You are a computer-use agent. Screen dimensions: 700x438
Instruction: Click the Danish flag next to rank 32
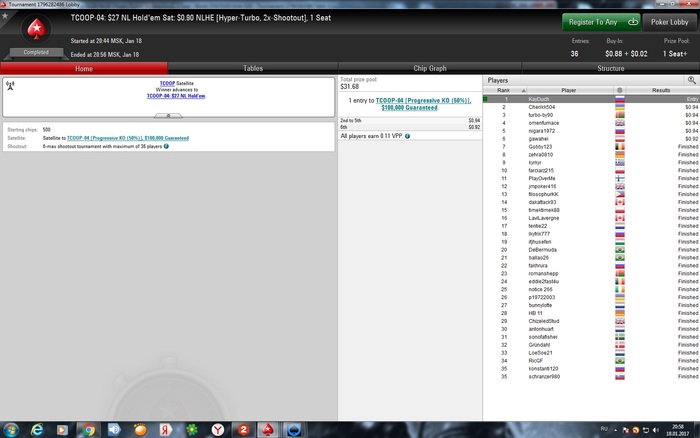(x=620, y=345)
